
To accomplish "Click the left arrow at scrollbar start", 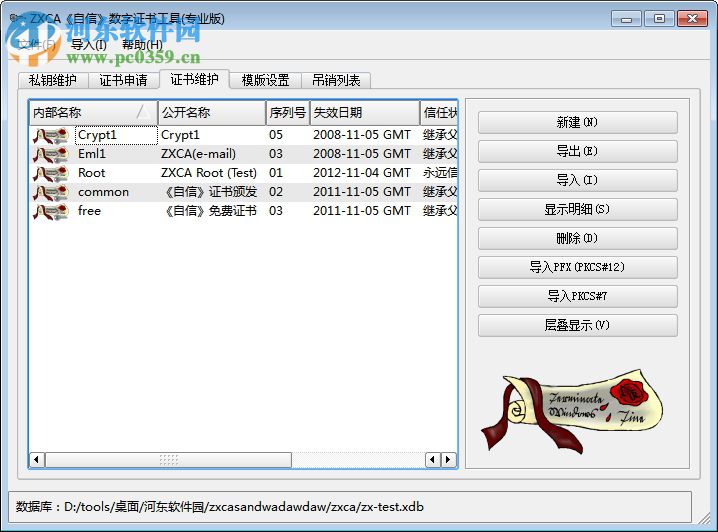I will pyautogui.click(x=37, y=460).
